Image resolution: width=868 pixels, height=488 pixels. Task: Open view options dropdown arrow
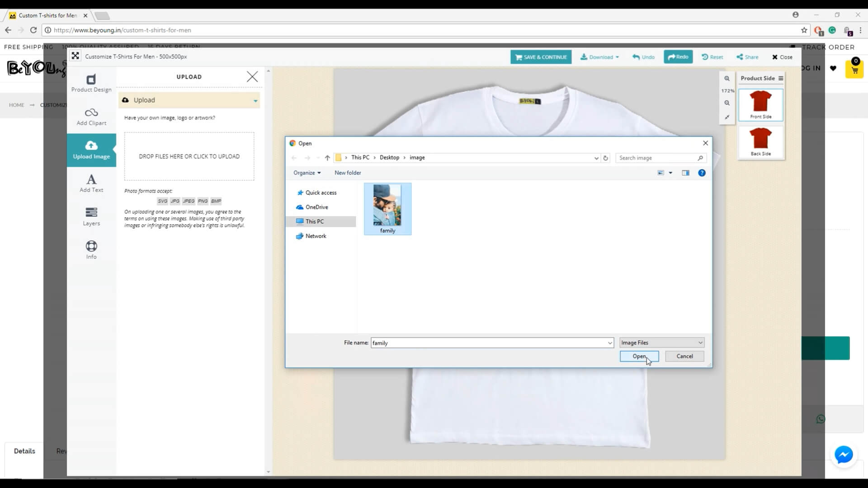tap(670, 173)
